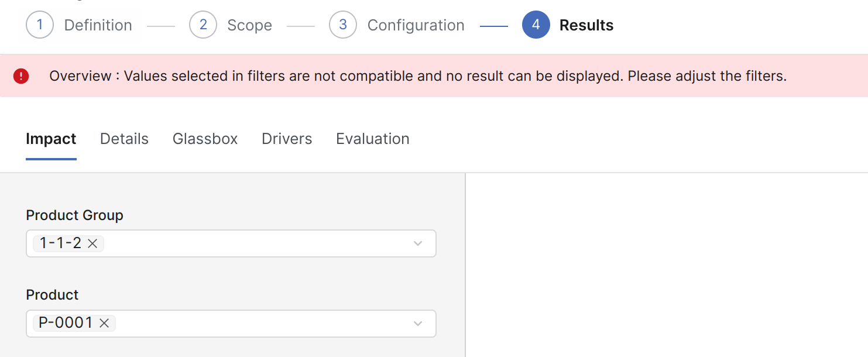Switch to the Drivers tab

[287, 139]
